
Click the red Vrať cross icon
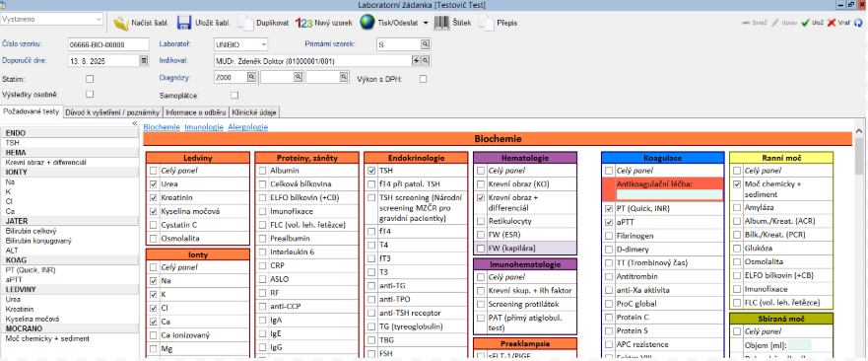(831, 23)
